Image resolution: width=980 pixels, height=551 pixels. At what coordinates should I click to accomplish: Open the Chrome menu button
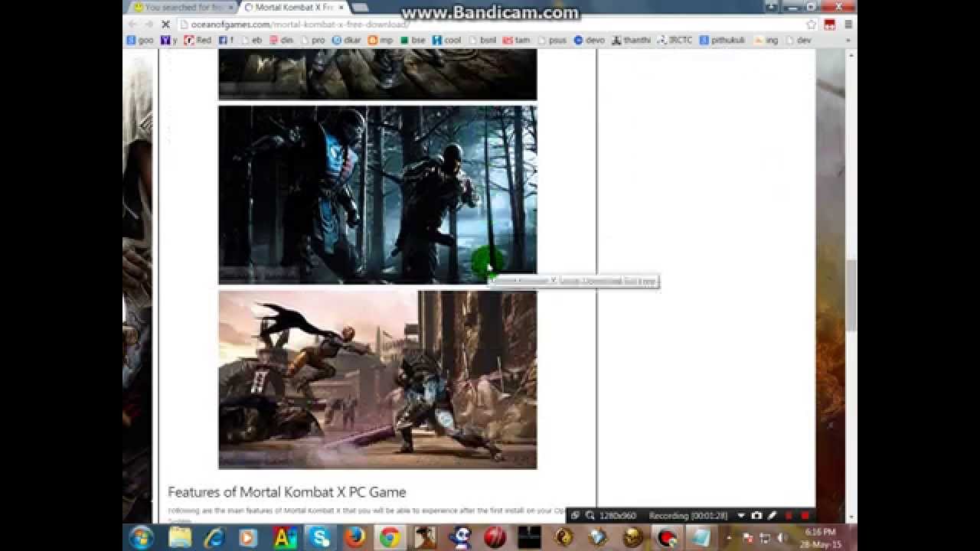[848, 24]
